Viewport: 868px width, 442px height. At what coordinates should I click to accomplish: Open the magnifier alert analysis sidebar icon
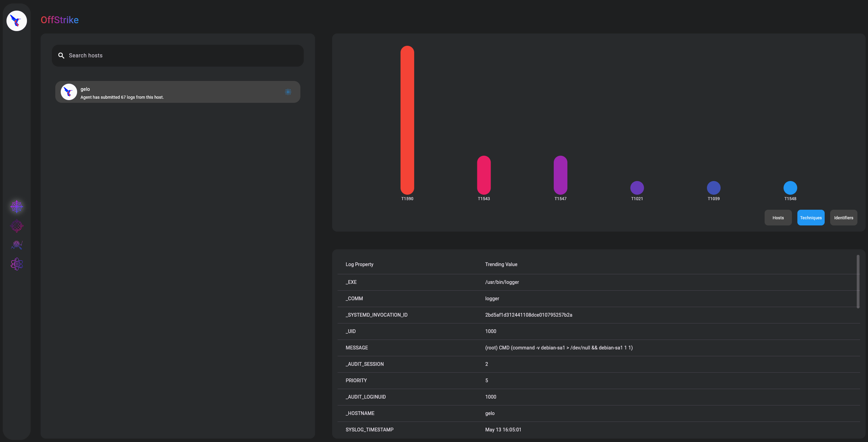pos(17,245)
